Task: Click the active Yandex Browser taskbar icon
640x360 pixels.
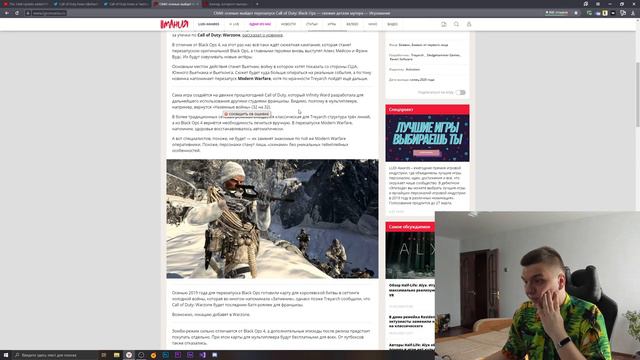Action: point(129,355)
